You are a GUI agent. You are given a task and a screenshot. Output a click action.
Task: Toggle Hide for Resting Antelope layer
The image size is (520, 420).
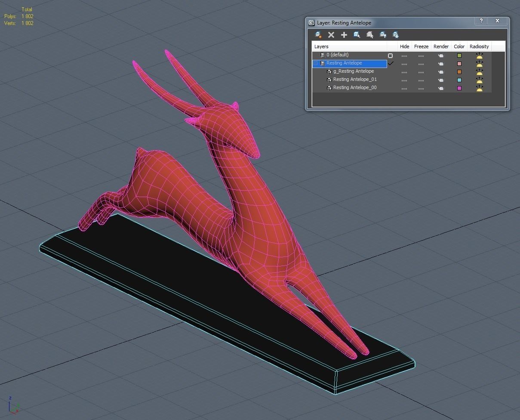pos(404,64)
